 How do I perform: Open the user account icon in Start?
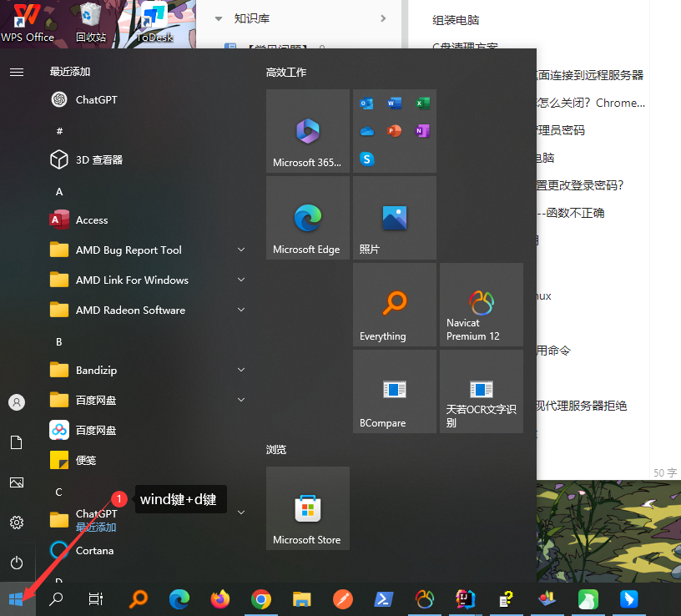click(x=17, y=402)
